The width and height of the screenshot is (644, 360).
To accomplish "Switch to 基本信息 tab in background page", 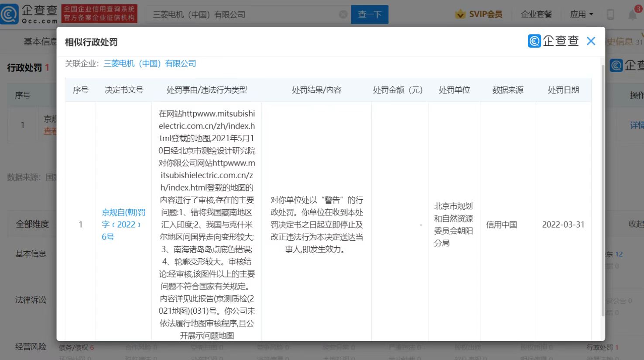I will [40, 42].
